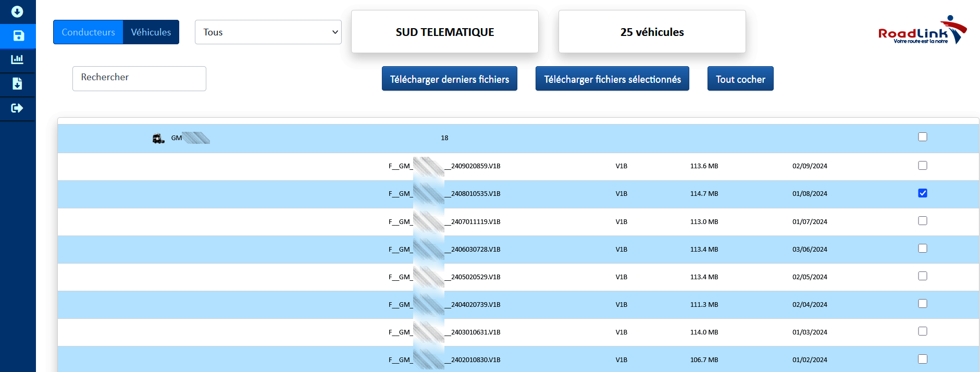Click the Rechercher search field

pyautogui.click(x=139, y=78)
